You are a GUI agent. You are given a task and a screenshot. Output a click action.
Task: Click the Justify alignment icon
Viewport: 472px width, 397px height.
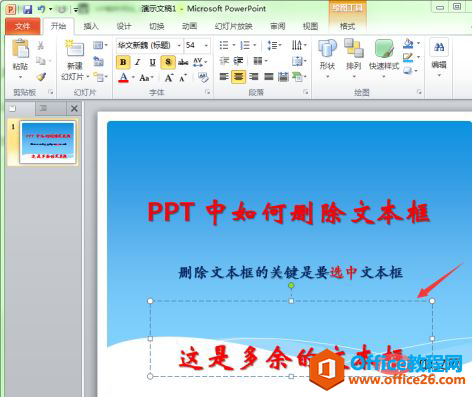pyautogui.click(x=269, y=77)
